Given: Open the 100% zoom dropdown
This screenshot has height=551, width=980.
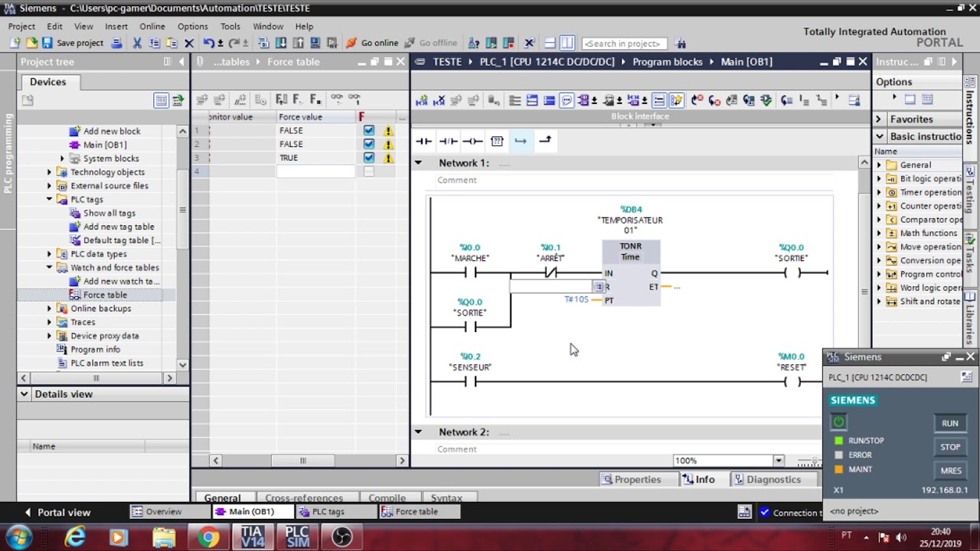Looking at the screenshot, I should 779,461.
